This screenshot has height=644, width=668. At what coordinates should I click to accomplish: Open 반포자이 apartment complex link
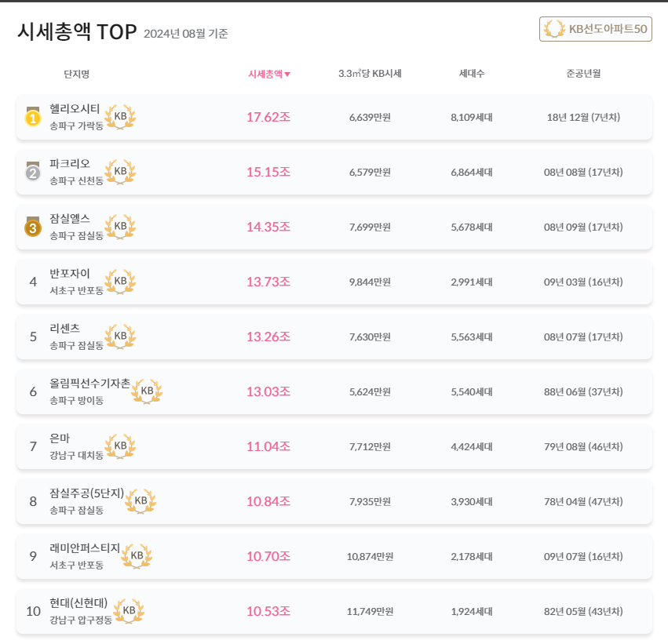click(70, 274)
